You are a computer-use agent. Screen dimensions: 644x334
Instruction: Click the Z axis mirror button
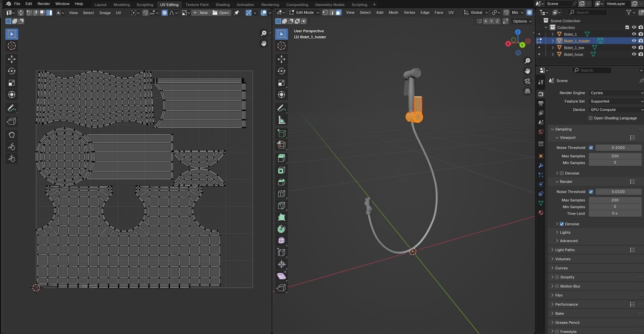(497, 21)
